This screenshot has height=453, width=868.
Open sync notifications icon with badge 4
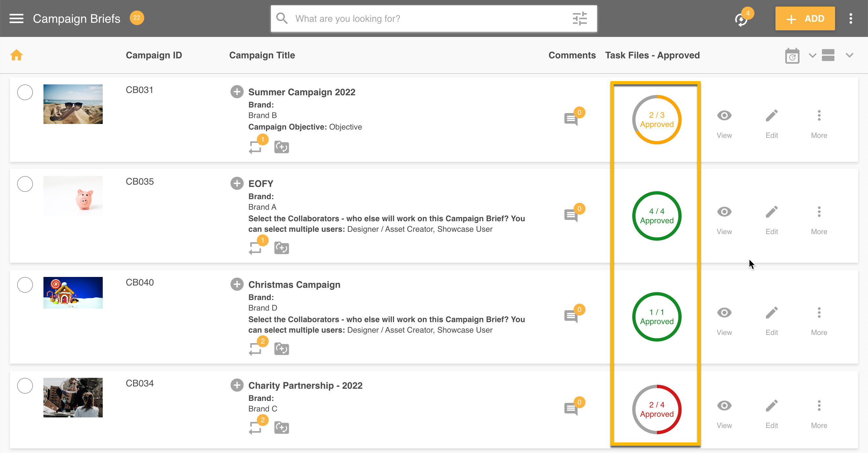point(741,19)
